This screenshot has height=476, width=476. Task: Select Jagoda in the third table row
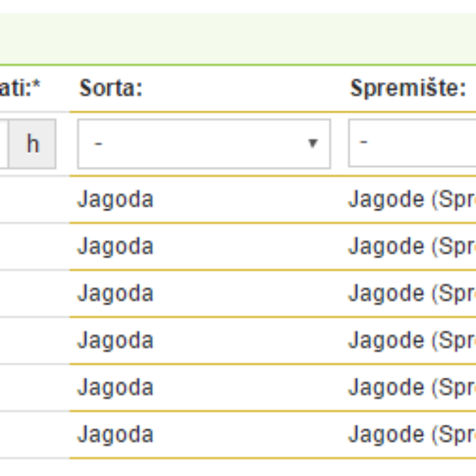coord(115,293)
